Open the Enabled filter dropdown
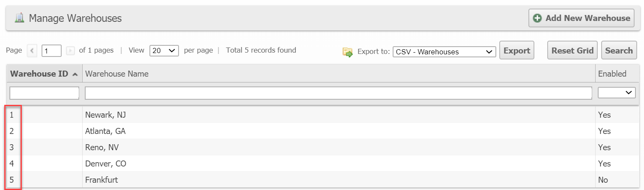Viewport: 644px width, 190px height. click(x=617, y=92)
